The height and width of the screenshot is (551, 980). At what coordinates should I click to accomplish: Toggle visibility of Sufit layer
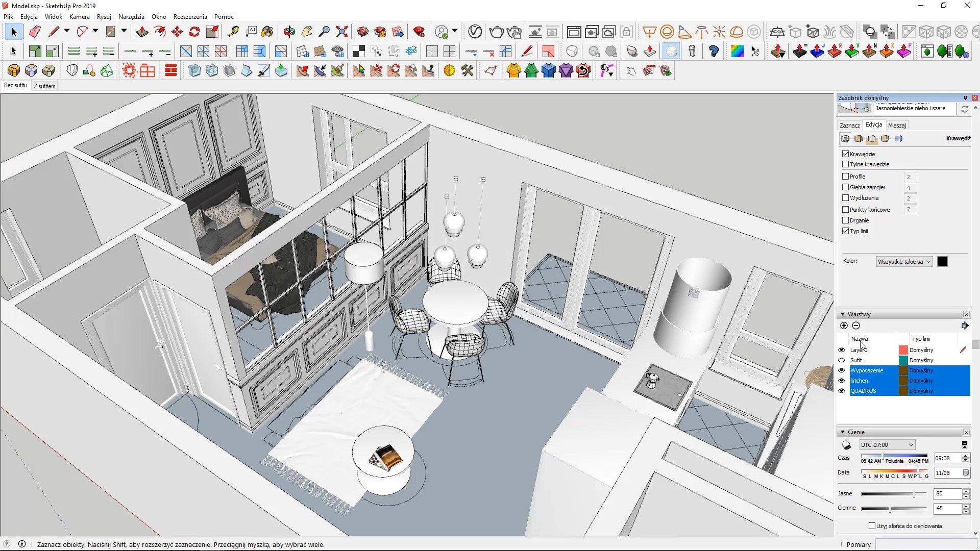pos(842,360)
